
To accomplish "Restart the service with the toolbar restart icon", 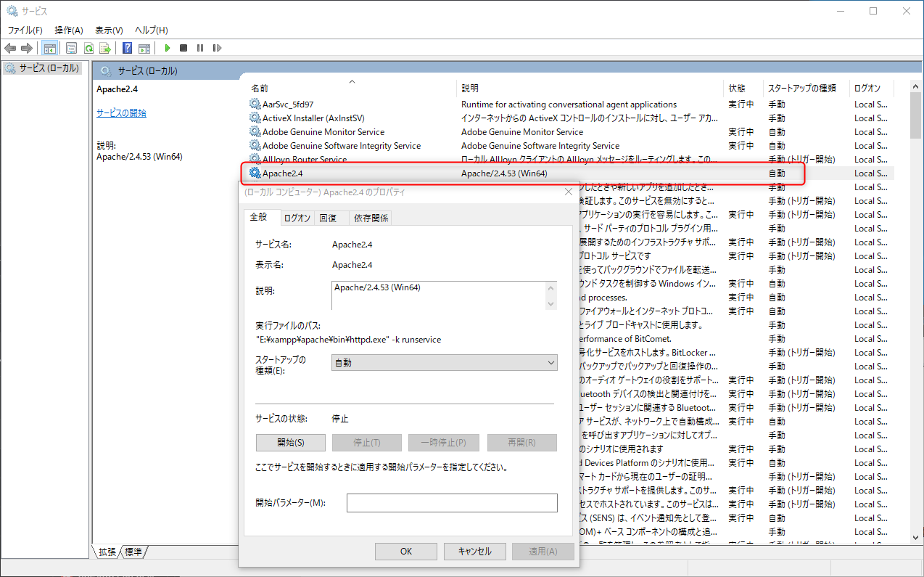I will [x=217, y=48].
